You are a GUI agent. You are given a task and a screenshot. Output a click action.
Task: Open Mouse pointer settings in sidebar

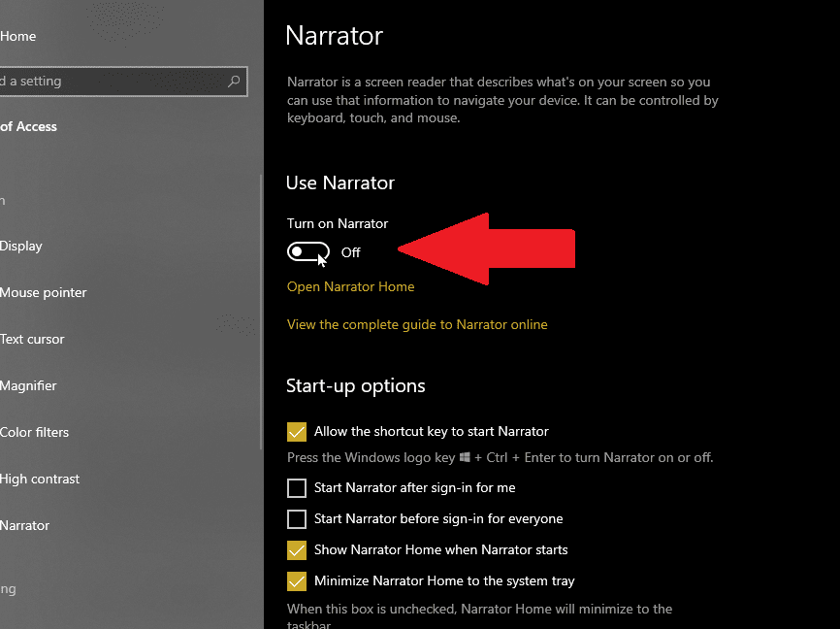43,293
